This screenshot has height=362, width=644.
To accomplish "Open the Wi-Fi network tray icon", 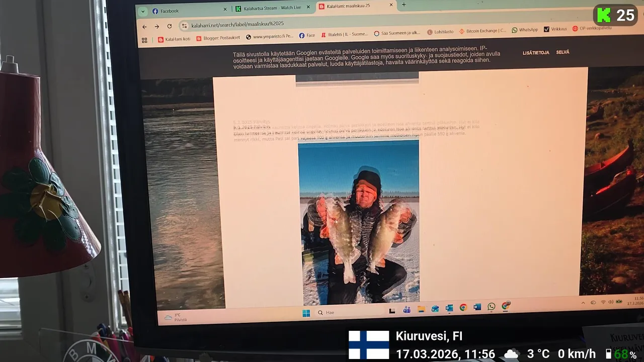I will pyautogui.click(x=603, y=302).
